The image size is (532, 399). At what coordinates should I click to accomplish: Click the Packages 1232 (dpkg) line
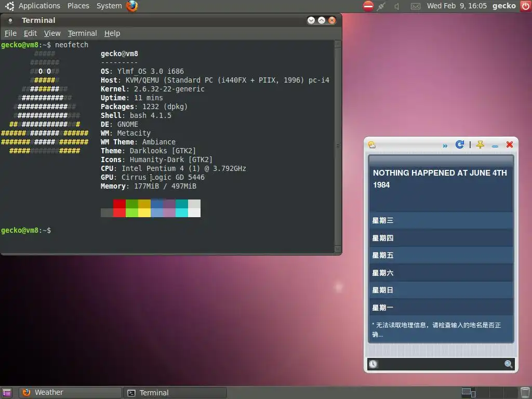coord(144,107)
